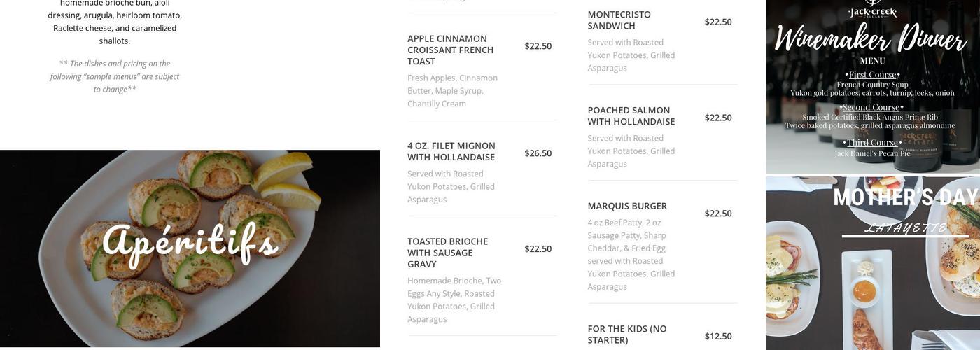Screen dimensions: 980x350
Task: Select the Marquis Burger item
Action: coord(627,206)
